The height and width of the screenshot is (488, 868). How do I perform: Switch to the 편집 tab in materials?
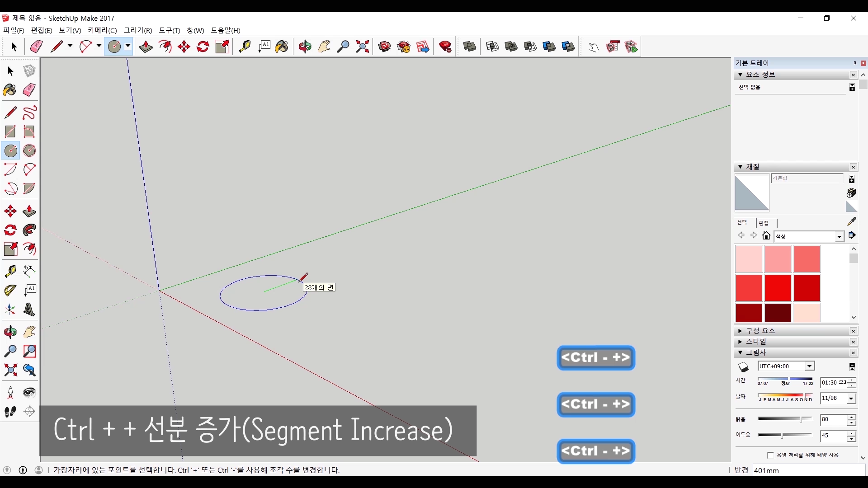(x=764, y=223)
